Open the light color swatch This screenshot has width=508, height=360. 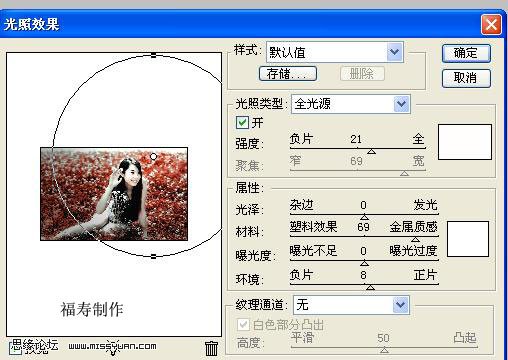point(465,142)
